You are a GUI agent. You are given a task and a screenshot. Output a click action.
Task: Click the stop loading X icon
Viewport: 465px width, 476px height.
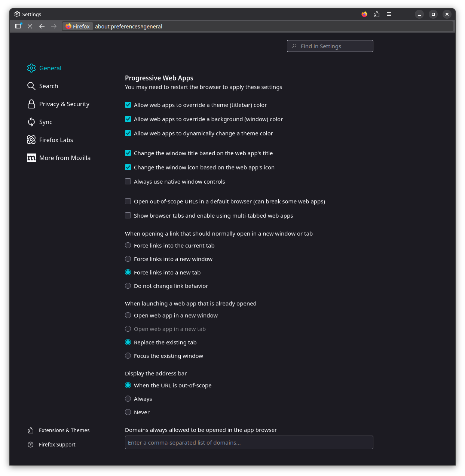pyautogui.click(x=30, y=26)
